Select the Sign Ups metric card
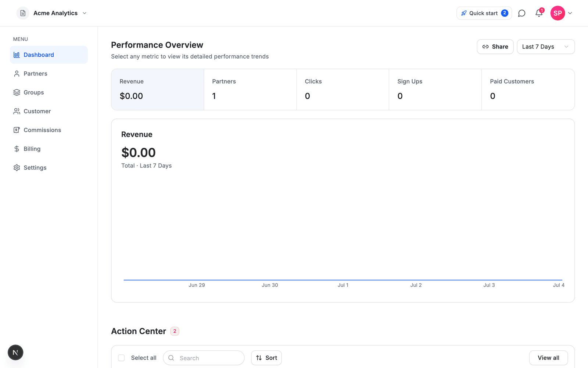 pyautogui.click(x=435, y=89)
